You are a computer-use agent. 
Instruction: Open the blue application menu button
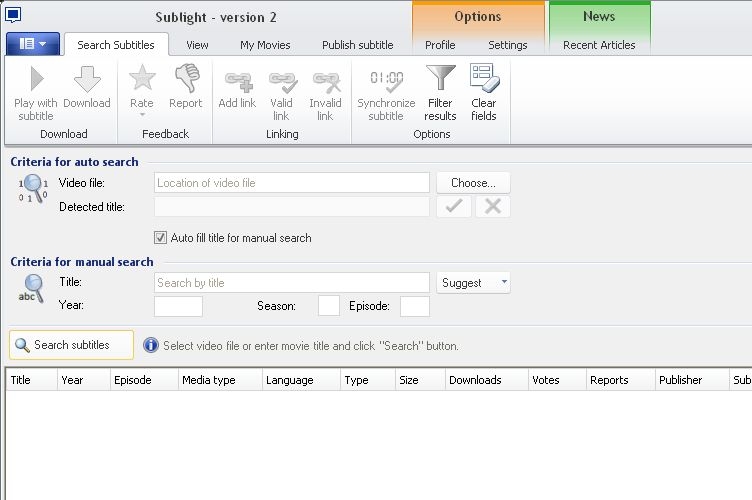pyautogui.click(x=33, y=44)
